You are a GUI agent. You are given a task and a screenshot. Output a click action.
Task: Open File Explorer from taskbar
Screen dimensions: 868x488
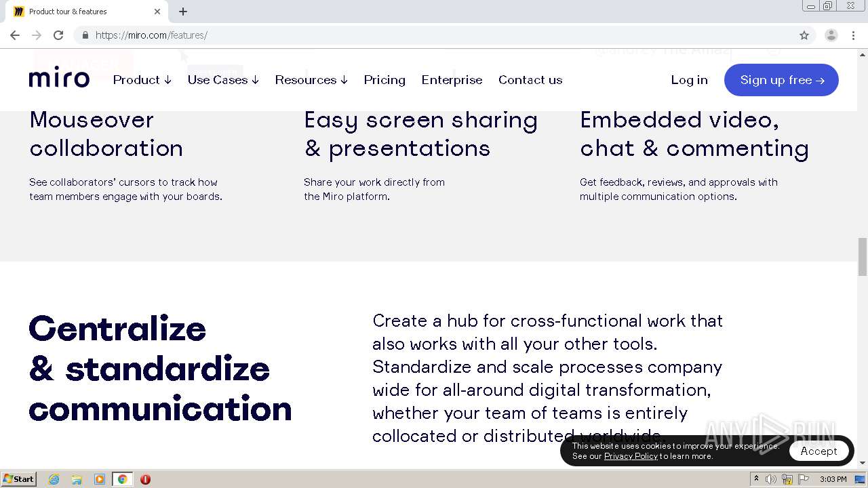point(77,479)
